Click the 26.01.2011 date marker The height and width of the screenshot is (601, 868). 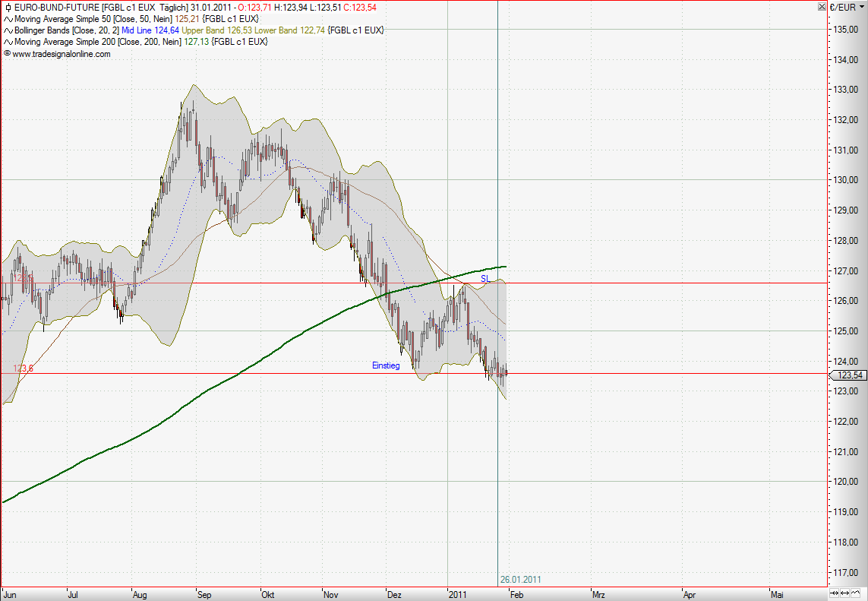[519, 578]
